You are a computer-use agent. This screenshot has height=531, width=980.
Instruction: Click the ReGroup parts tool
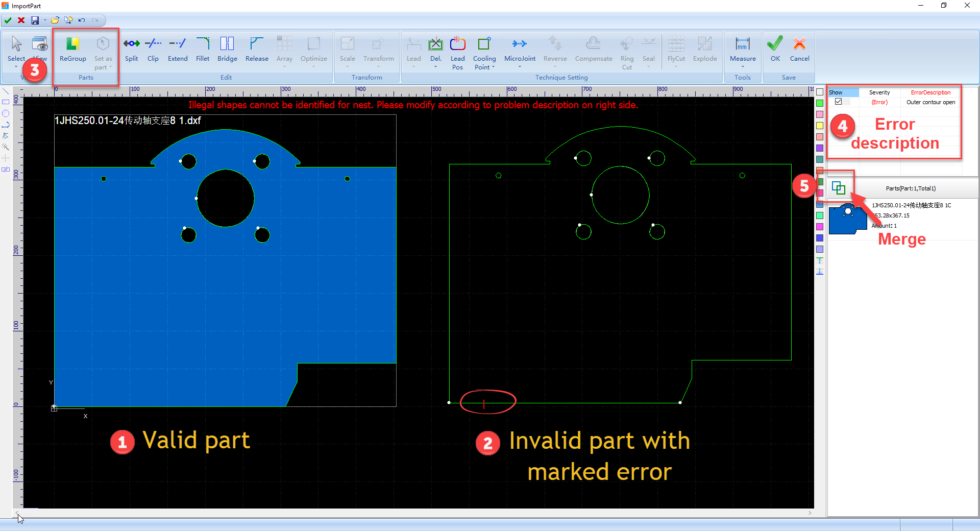(73, 50)
